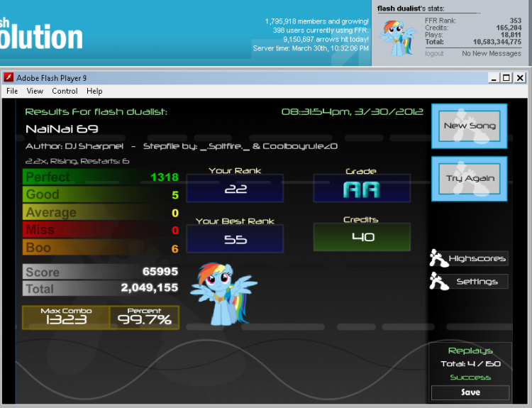Click the Max Combo 1323 box

click(66, 317)
